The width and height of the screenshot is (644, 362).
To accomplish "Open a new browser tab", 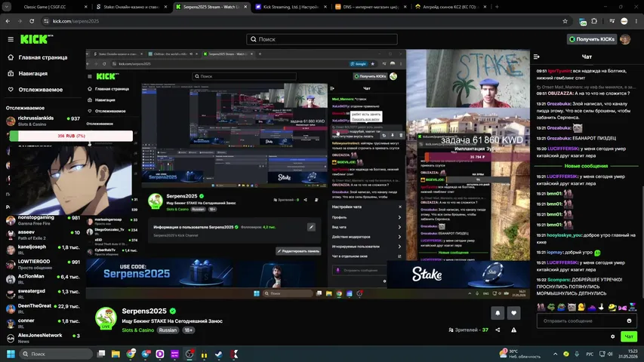I will pyautogui.click(x=497, y=7).
